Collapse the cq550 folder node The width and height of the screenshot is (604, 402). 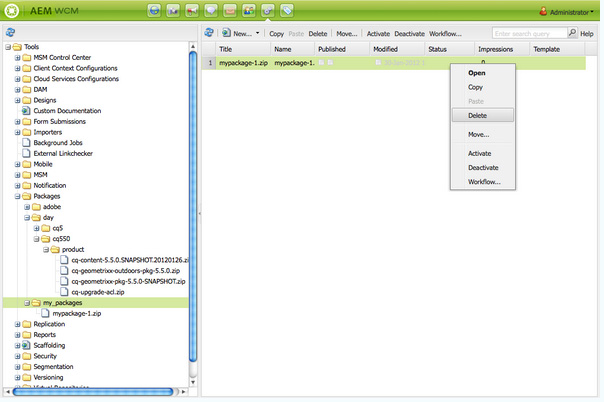pyautogui.click(x=36, y=239)
